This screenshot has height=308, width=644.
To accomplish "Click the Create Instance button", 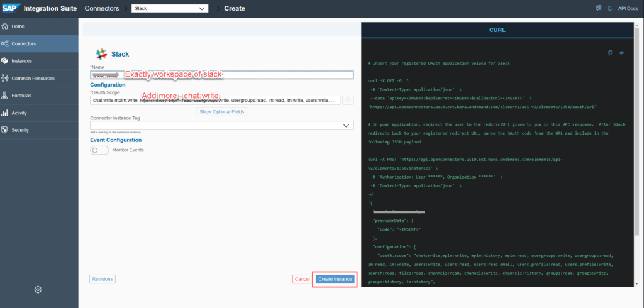I will coord(335,279).
